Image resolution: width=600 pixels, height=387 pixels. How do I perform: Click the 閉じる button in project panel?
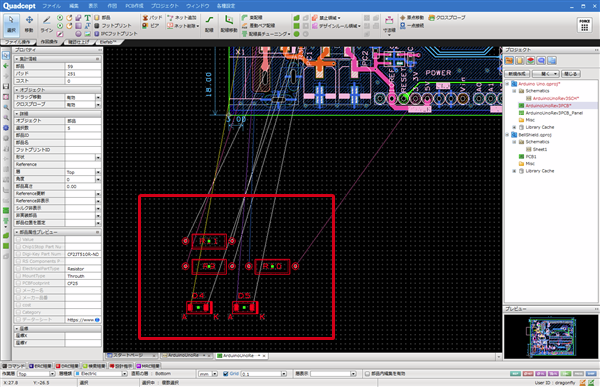pyautogui.click(x=571, y=73)
